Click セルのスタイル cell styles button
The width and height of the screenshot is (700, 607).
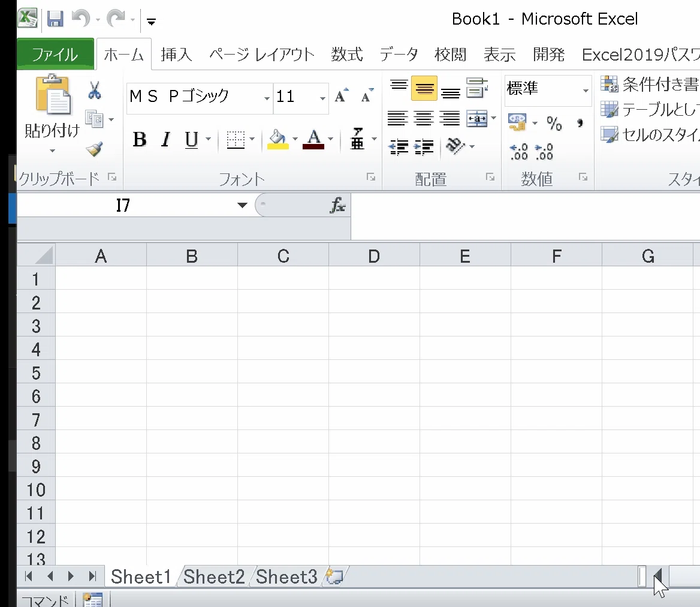[650, 134]
